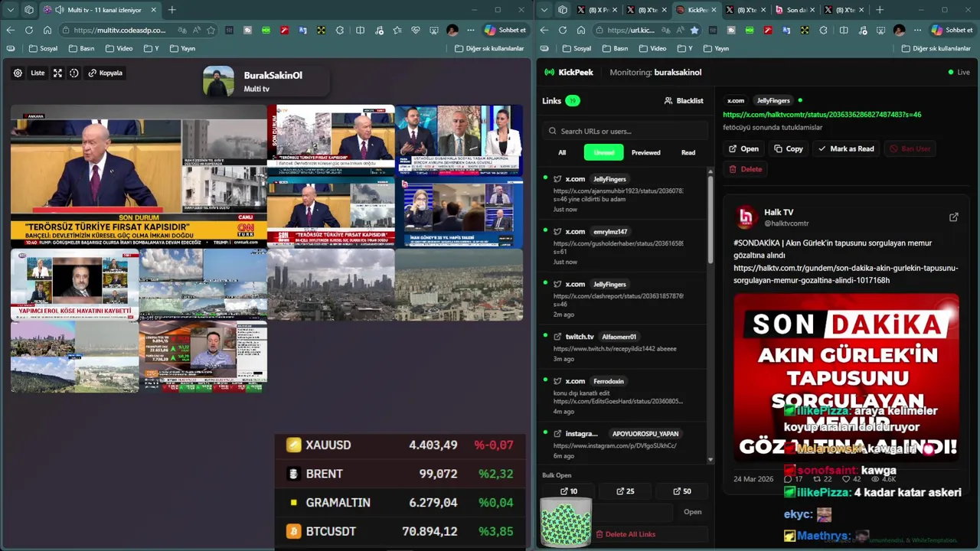Click the fullscreen expand icon in Multi tv
This screenshot has width=980, height=551.
pos(57,73)
